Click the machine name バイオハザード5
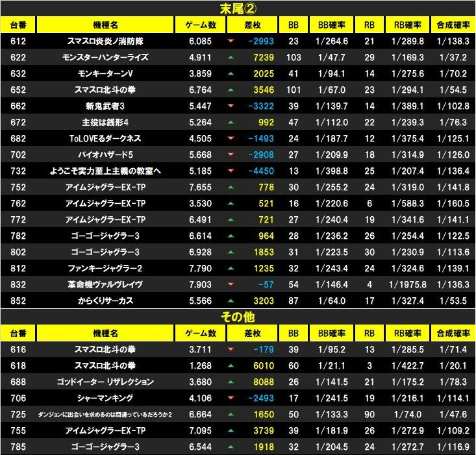Viewport: 476px width, 455px height. tap(105, 154)
